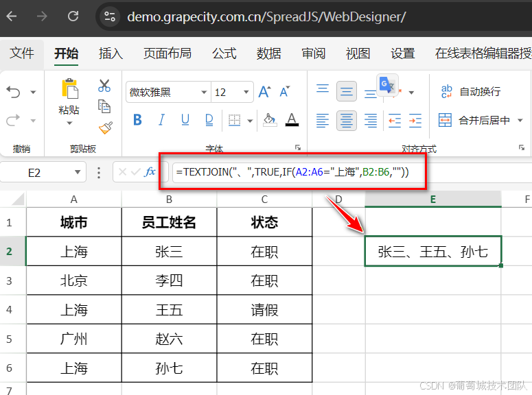
Task: Apply cell borders icon
Action: 234,121
